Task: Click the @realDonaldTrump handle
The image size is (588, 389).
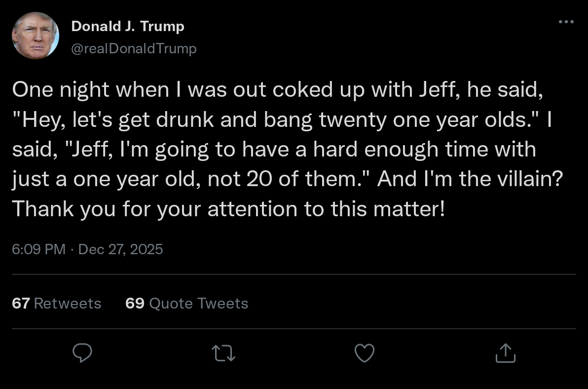Action: [x=134, y=48]
